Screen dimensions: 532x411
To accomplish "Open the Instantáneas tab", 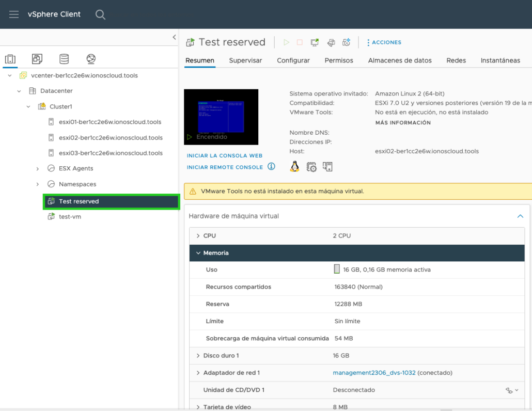I will (x=500, y=60).
